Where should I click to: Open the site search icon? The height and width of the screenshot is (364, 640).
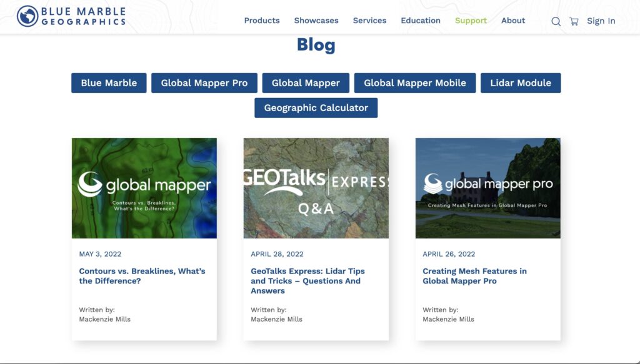[x=556, y=21]
